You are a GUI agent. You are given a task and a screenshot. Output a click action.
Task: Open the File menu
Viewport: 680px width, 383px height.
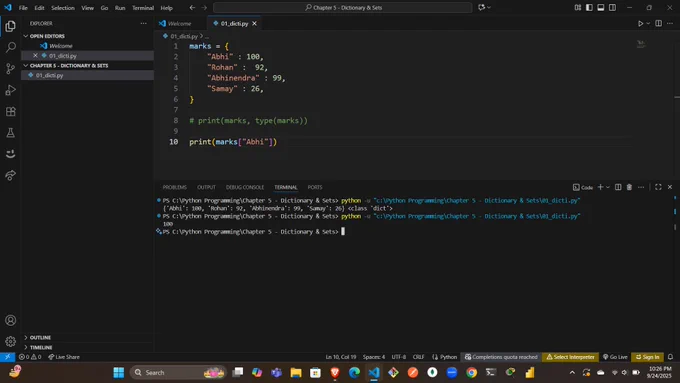(x=23, y=8)
